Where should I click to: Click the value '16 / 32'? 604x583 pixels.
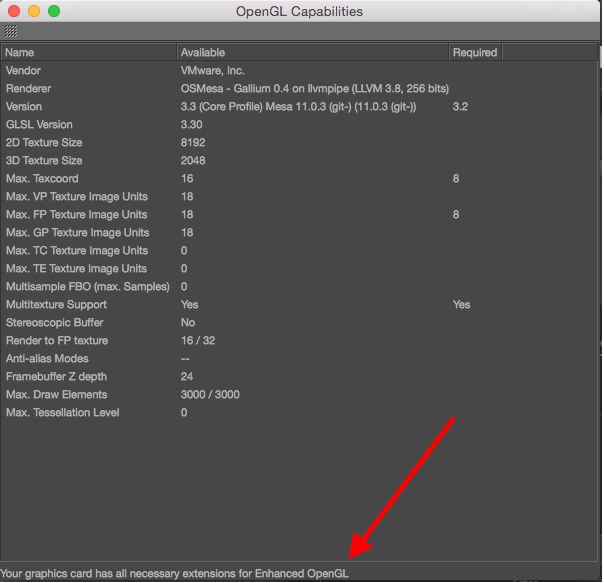click(198, 341)
